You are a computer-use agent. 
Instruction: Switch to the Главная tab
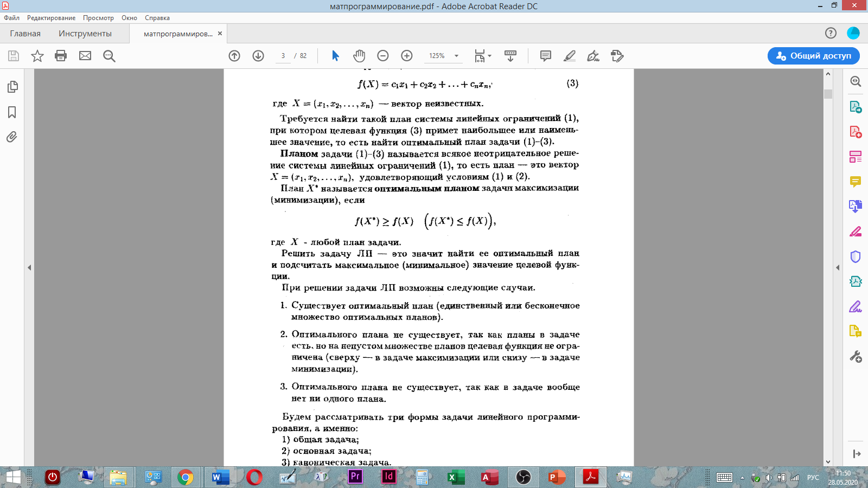point(25,34)
